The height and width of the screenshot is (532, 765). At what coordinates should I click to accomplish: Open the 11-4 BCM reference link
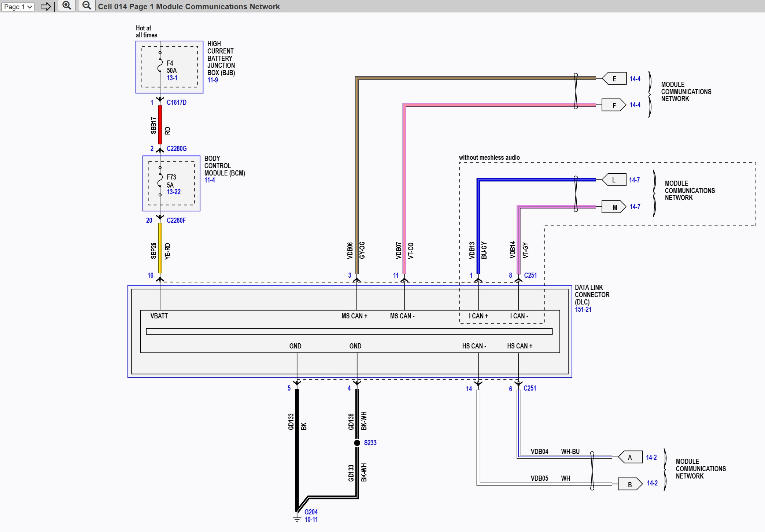point(210,180)
